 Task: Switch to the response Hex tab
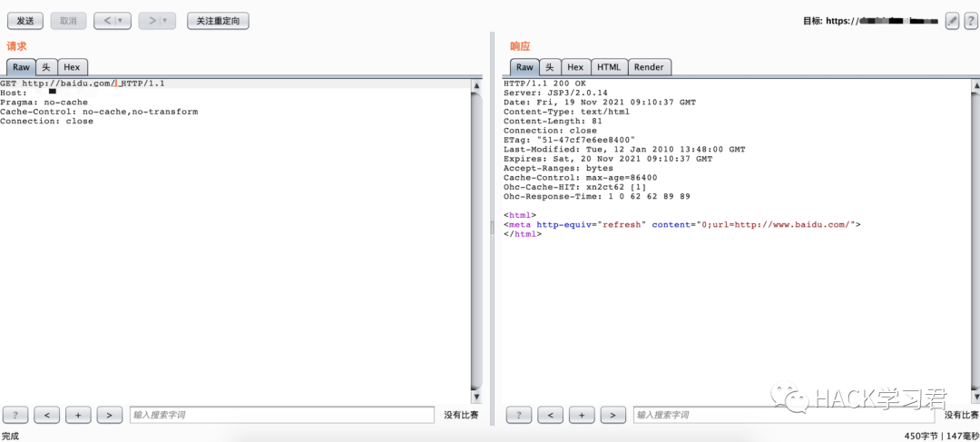(575, 67)
